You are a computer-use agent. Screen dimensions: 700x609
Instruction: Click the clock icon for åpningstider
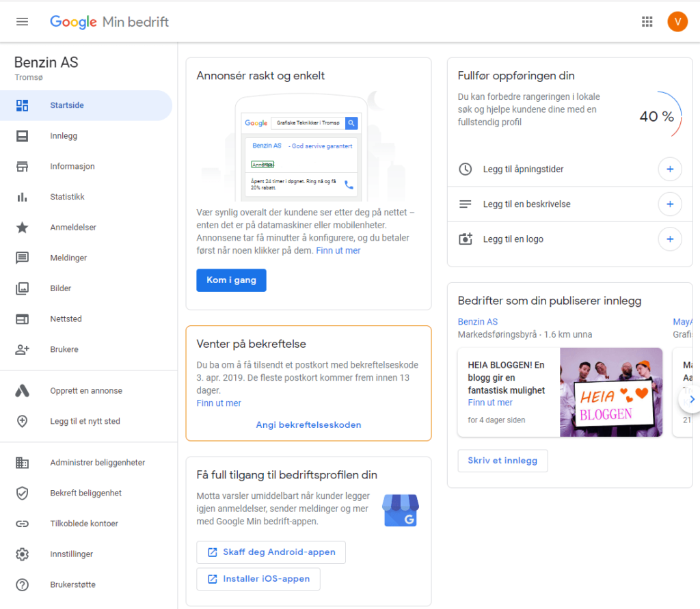click(465, 170)
